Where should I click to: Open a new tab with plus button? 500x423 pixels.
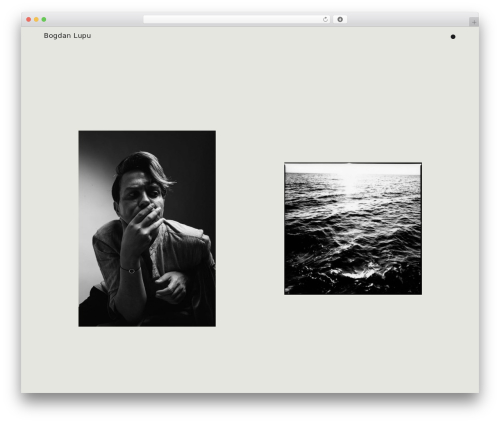[474, 22]
